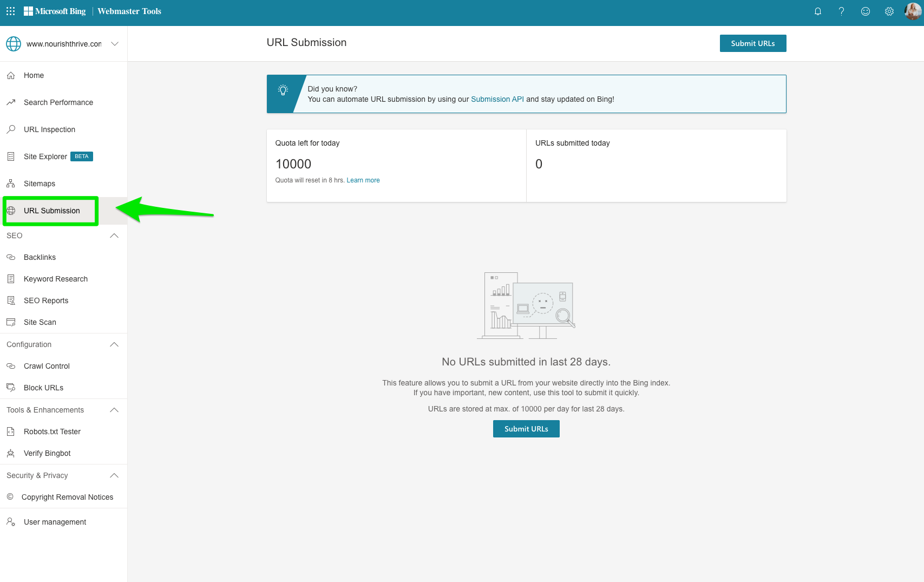
Task: Select the Site Scan icon
Action: click(11, 322)
